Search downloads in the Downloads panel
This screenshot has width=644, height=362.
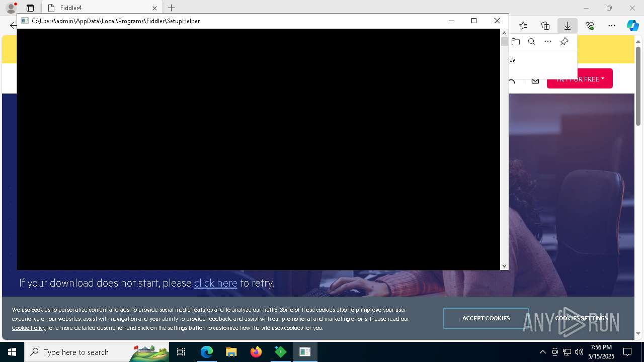click(x=532, y=42)
